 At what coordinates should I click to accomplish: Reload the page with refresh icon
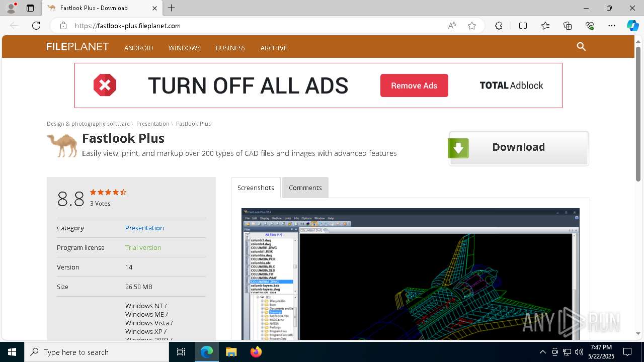(36, 26)
